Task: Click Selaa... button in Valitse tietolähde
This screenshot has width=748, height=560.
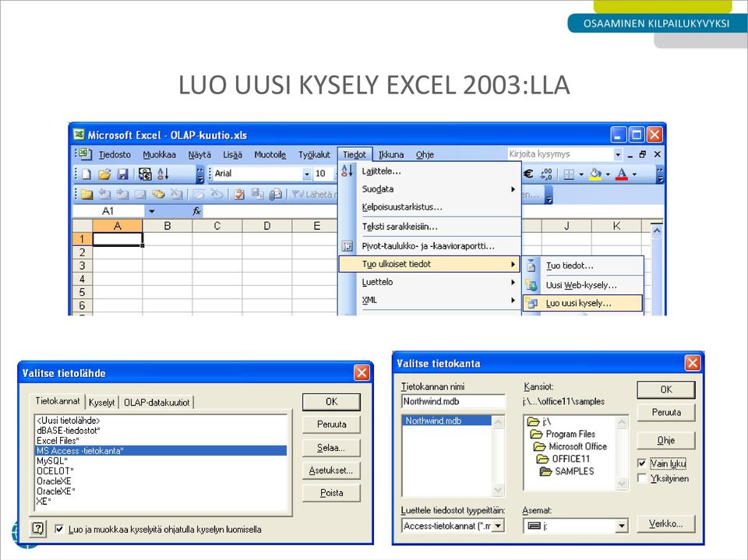Action: point(332,447)
